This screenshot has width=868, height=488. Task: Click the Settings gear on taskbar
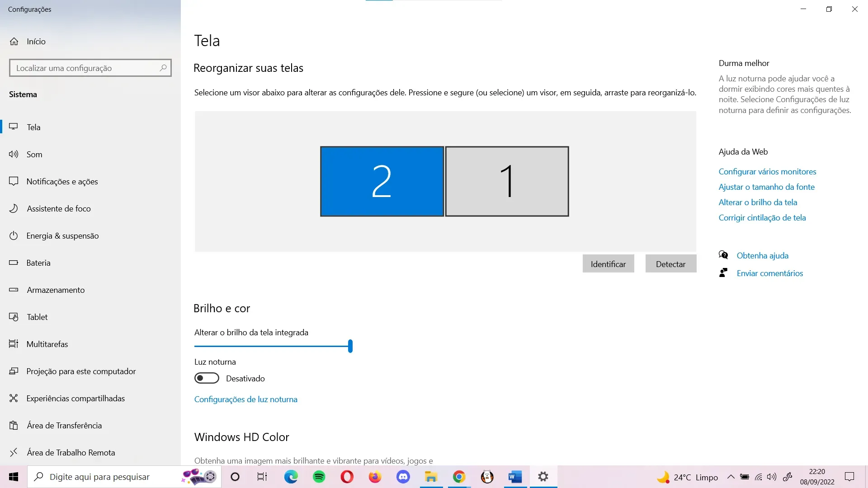[543, 477]
